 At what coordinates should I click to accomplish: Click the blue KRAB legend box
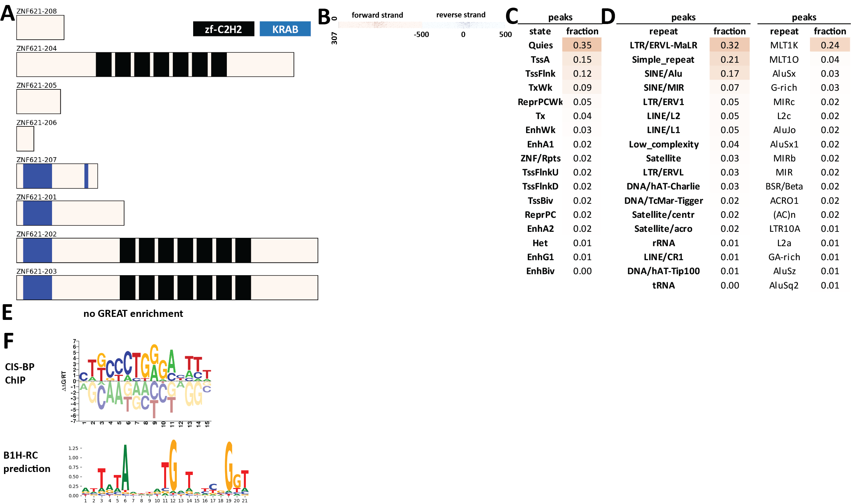pyautogui.click(x=285, y=29)
